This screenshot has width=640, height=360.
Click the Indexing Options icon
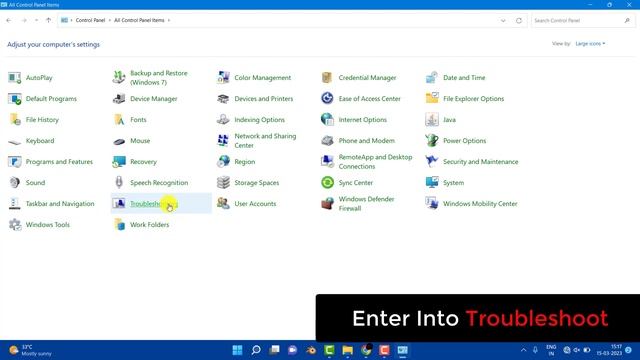[x=223, y=120]
